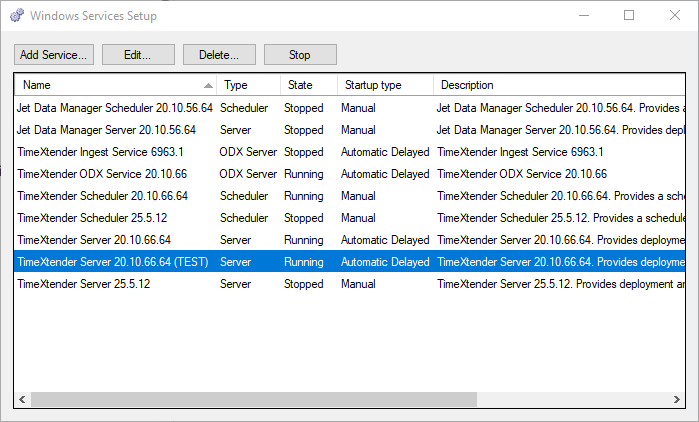The height and width of the screenshot is (422, 699).
Task: Click Running state of the (TEST) server row
Action: click(x=304, y=262)
